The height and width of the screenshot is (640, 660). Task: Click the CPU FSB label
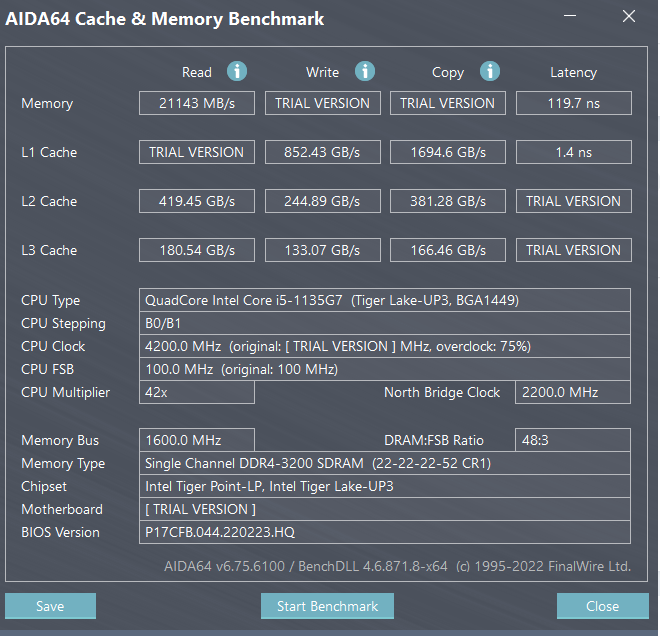(x=48, y=369)
